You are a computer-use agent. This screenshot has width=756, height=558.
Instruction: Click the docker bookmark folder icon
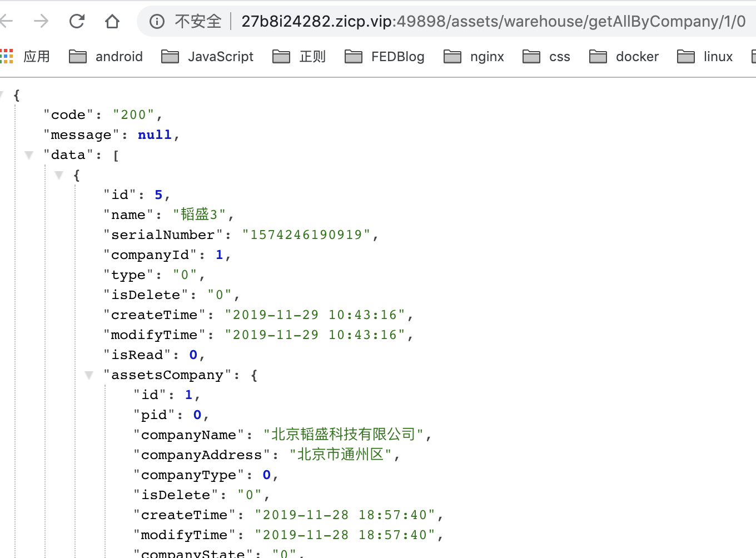(598, 56)
